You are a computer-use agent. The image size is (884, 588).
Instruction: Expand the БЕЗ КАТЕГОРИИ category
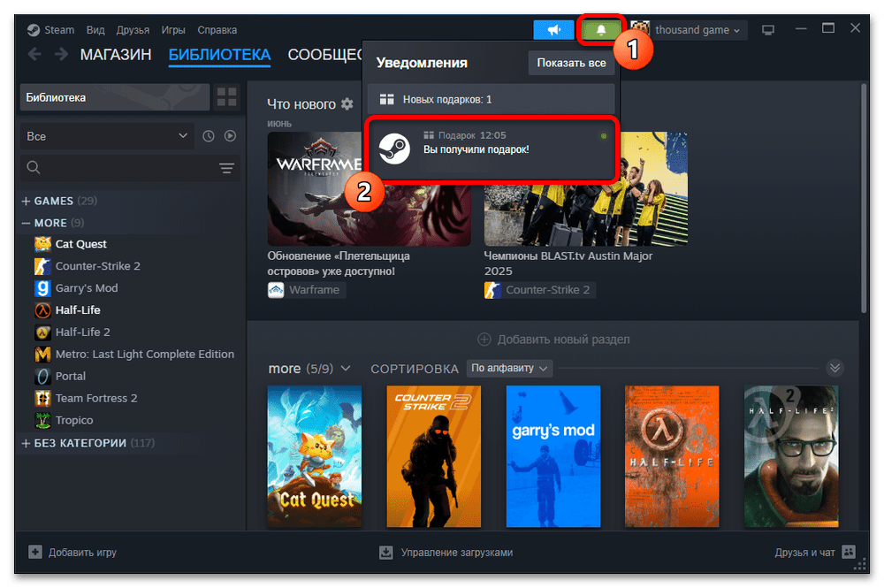point(26,443)
